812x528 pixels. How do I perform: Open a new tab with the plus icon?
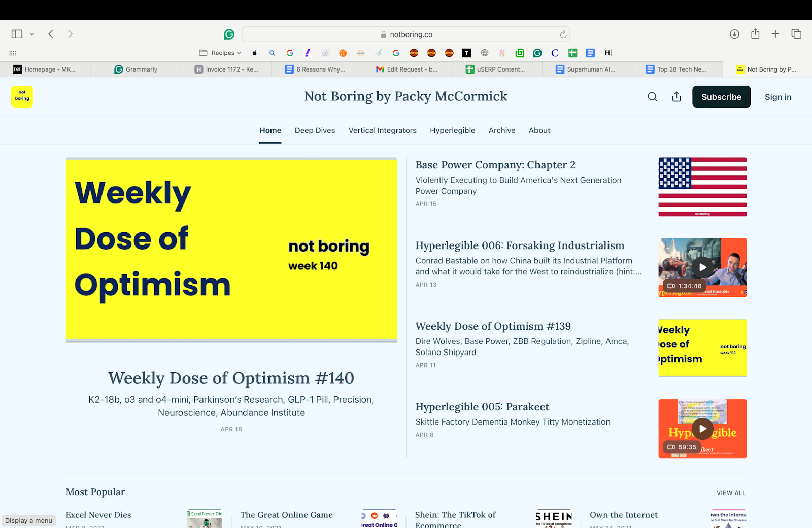(775, 34)
